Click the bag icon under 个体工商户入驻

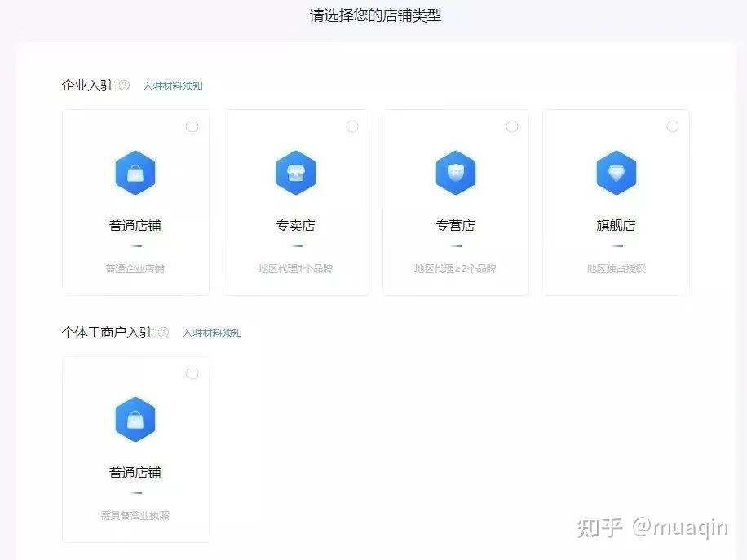135,418
